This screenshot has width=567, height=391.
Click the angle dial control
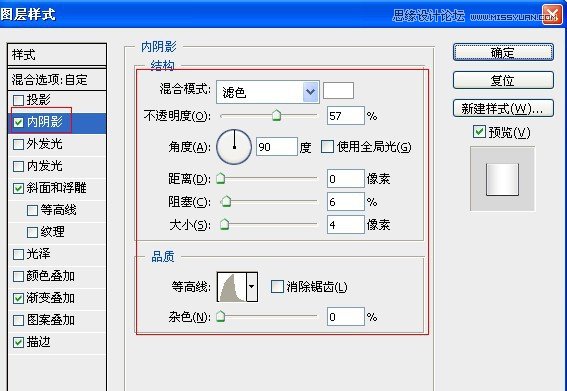point(234,147)
